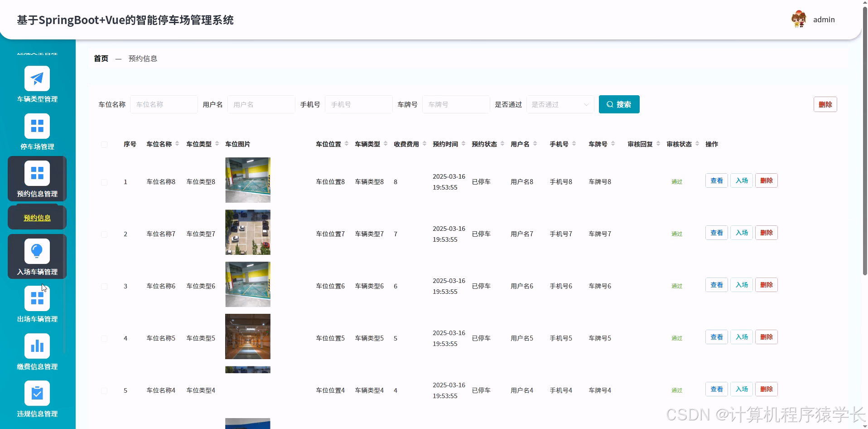The width and height of the screenshot is (868, 429).
Task: Open the 违规信息管理 menu label
Action: [x=37, y=414]
